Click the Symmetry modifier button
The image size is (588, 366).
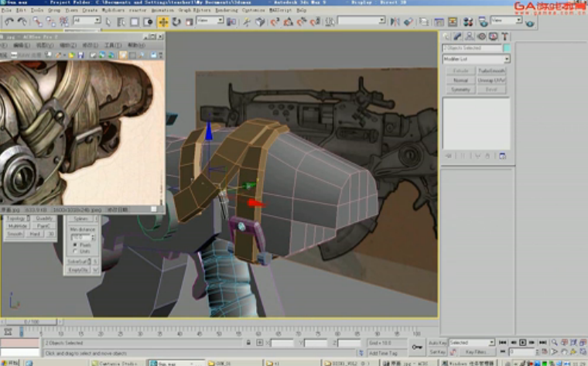pos(460,90)
